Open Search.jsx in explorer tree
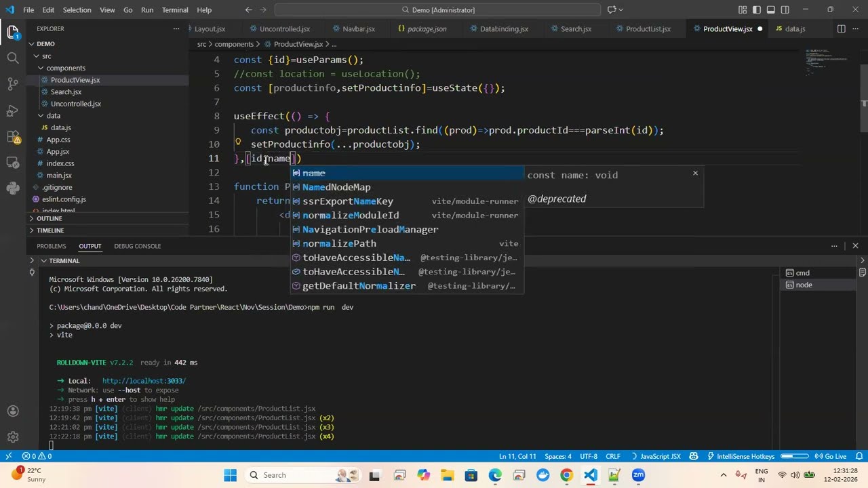 click(x=66, y=91)
